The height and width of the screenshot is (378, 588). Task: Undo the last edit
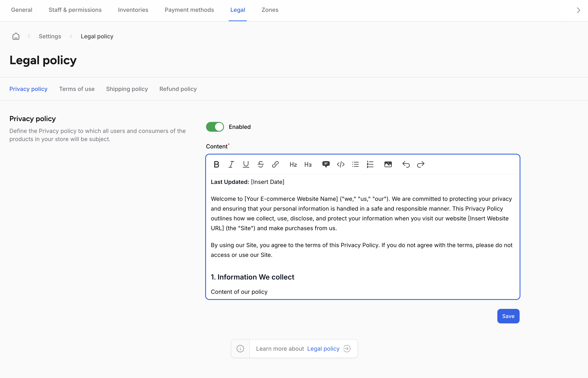[406, 164]
